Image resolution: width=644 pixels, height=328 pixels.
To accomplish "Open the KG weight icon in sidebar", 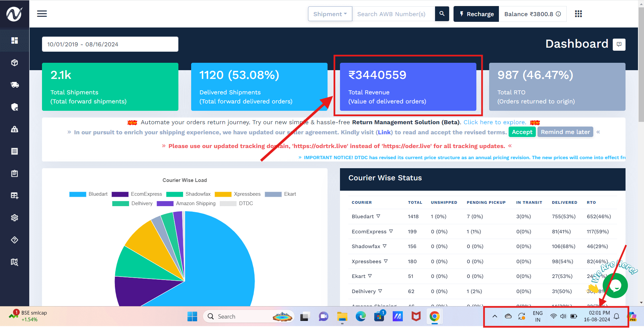I will coord(14,129).
